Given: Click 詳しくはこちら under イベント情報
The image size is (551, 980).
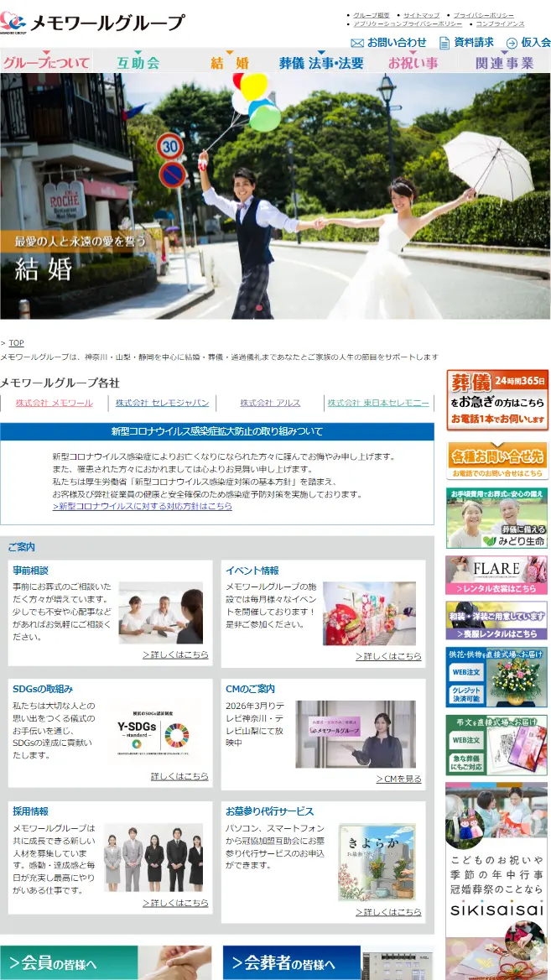Looking at the screenshot, I should tap(388, 655).
